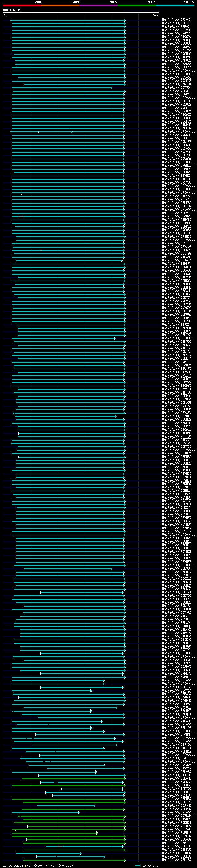Click the shorter alignment bar of UniRef100_B6T5B4
Image resolution: width=197 pixels, height=868 pixels.
pos(62,88)
